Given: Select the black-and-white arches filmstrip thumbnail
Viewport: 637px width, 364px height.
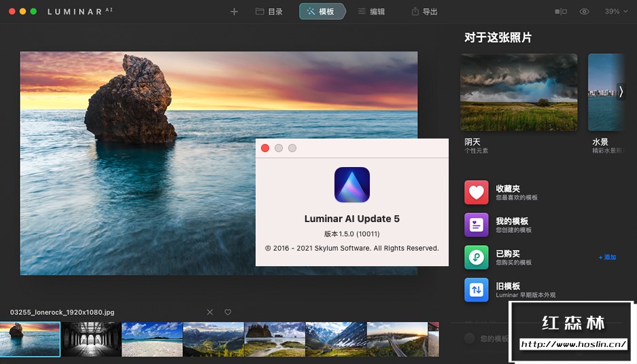Looking at the screenshot, I should pos(91,340).
